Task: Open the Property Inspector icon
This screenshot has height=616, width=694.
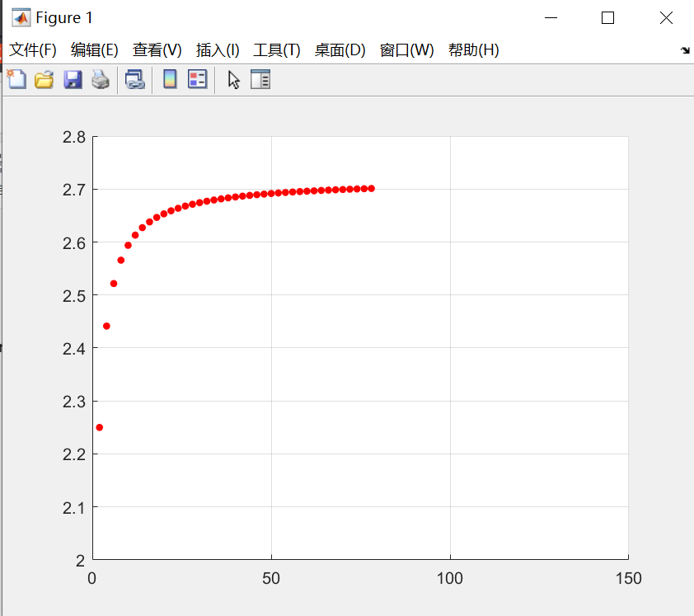Action: pos(260,79)
